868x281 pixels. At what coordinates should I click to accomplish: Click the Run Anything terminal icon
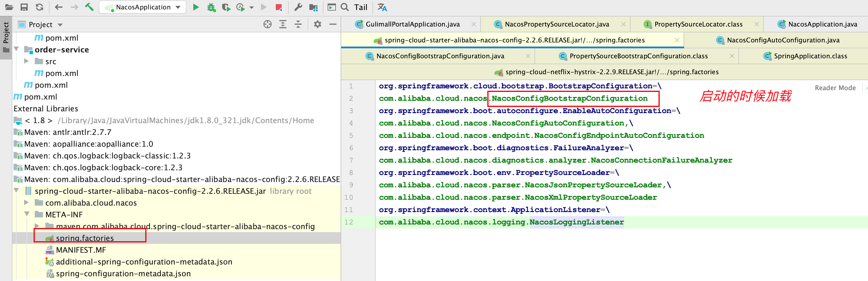click(332, 7)
